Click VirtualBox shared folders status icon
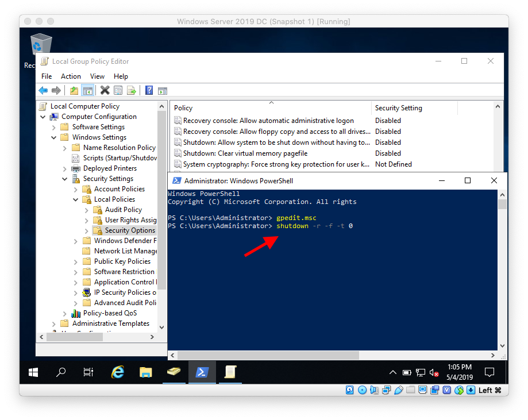Image resolution: width=528 pixels, height=420 pixels. coord(410,390)
